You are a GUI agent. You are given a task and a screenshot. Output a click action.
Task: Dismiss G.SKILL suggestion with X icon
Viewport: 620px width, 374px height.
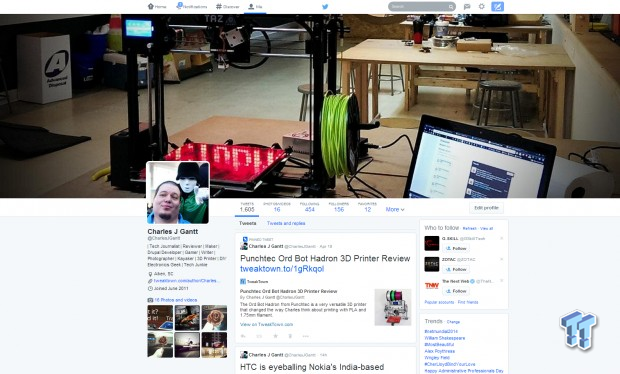pyautogui.click(x=501, y=238)
